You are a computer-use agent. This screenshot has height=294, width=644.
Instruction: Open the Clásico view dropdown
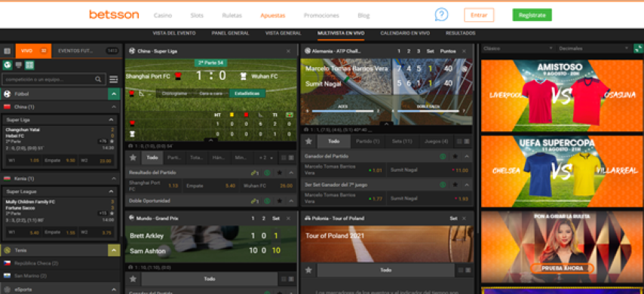(x=518, y=48)
